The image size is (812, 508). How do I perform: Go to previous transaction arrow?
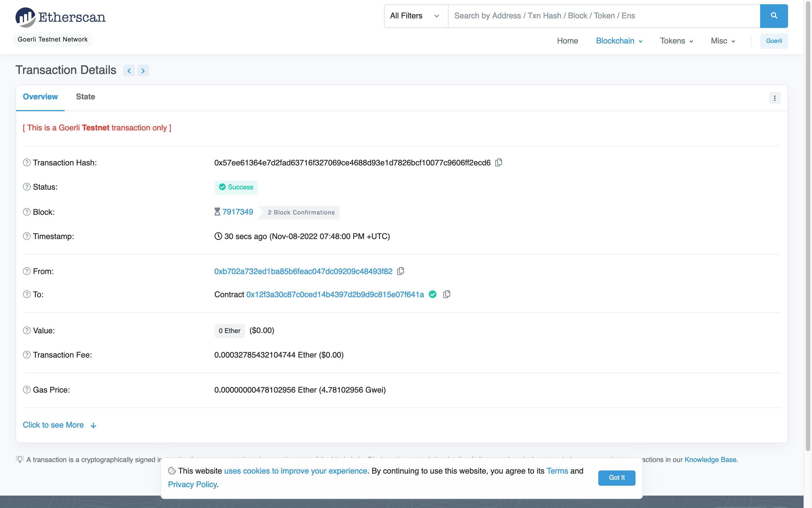[x=129, y=71]
